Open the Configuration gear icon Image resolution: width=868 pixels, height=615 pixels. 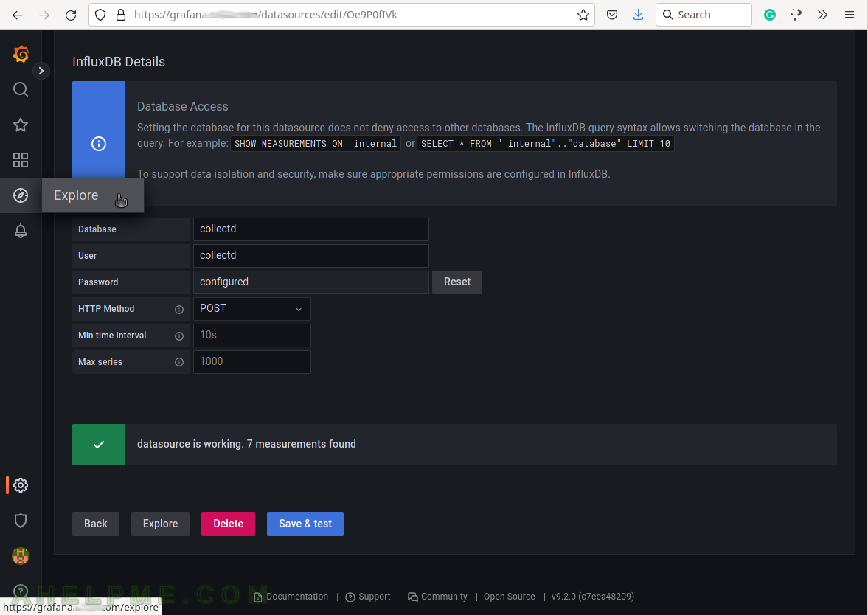coord(21,485)
